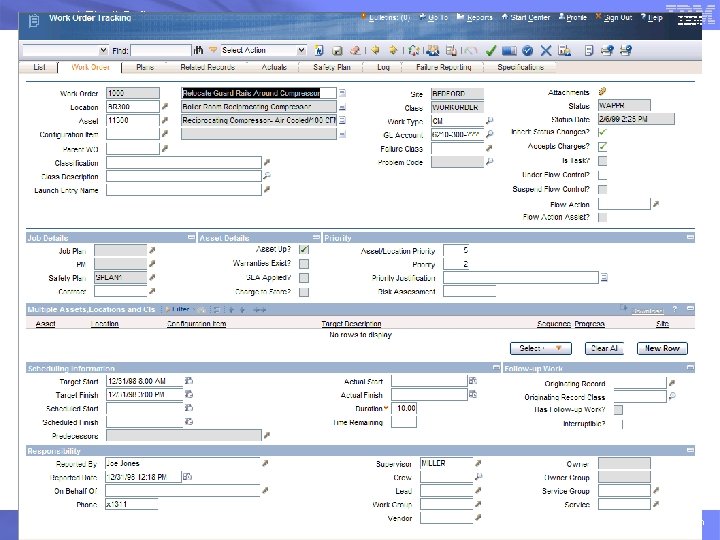Toggle Inherit Status Changes checkbox
This screenshot has width=720, height=540.
(602, 132)
